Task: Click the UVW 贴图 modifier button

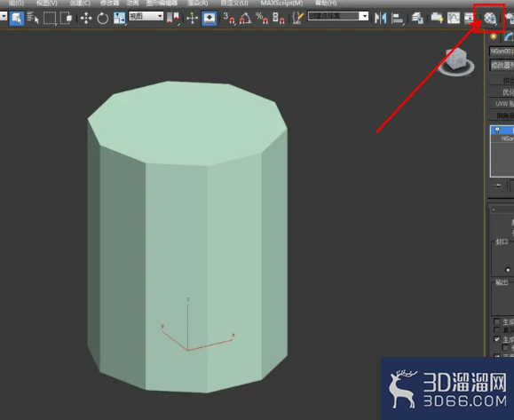Action: pos(502,104)
